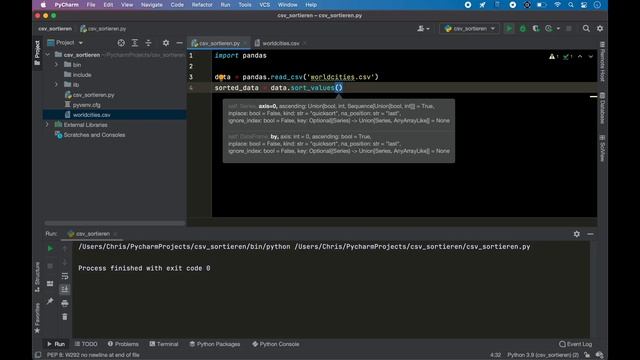This screenshot has height=360, width=640.
Task: Select the include folder
Action: pyautogui.click(x=82, y=75)
